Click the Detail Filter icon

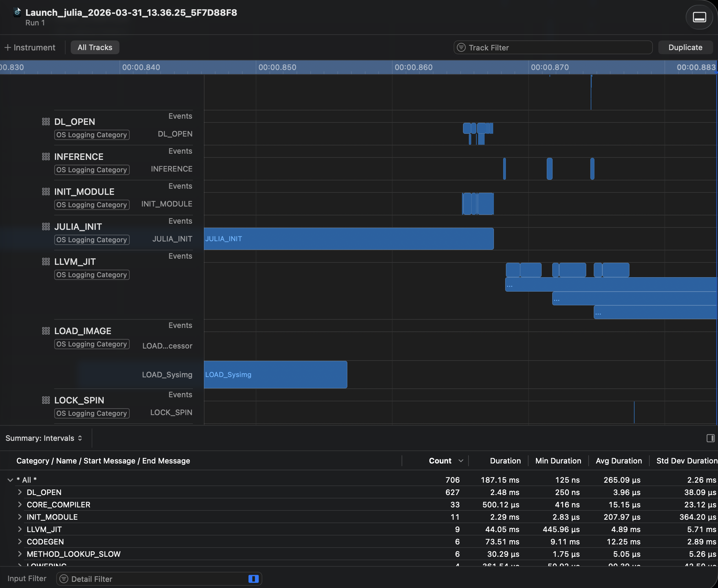(x=64, y=579)
